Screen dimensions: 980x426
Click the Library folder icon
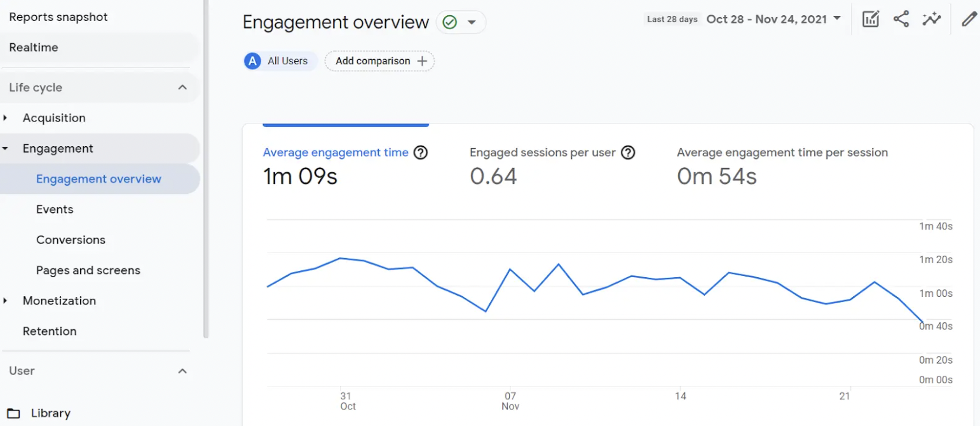coord(13,413)
